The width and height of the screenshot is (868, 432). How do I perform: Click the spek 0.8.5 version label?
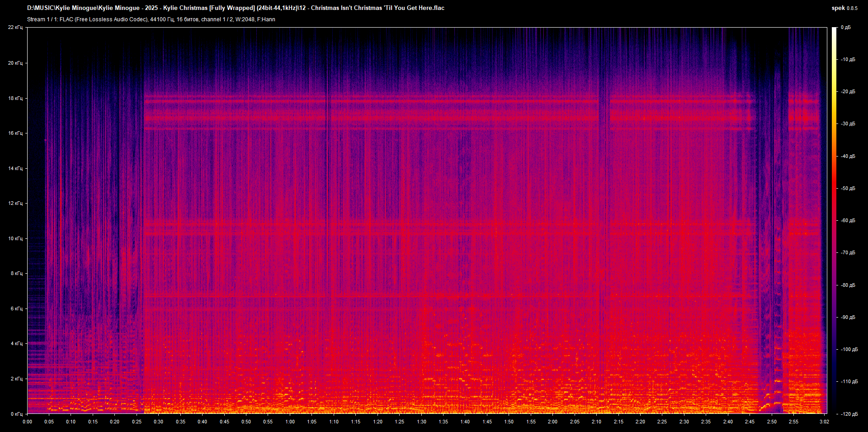844,8
